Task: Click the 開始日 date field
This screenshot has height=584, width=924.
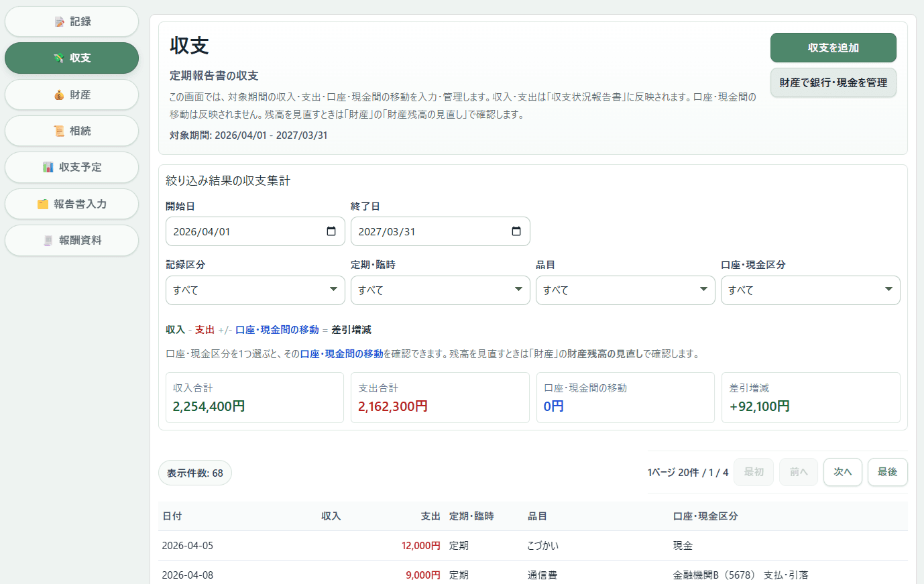Action: pyautogui.click(x=255, y=231)
